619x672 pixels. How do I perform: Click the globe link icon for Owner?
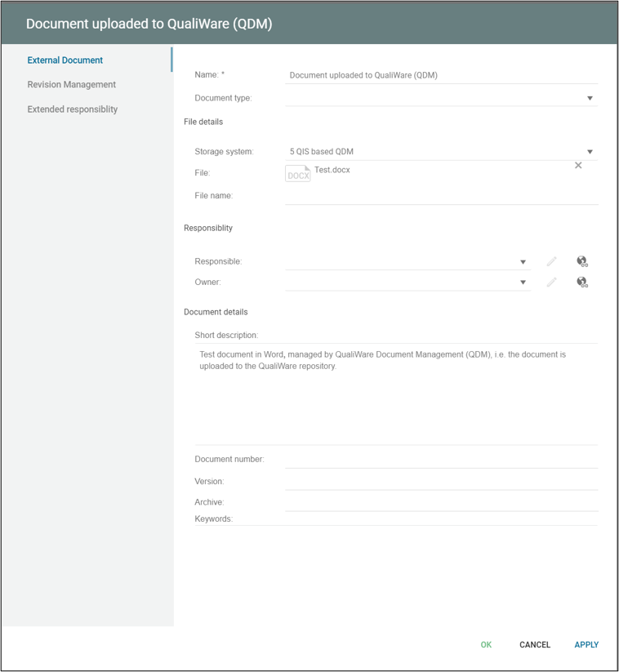tap(582, 282)
